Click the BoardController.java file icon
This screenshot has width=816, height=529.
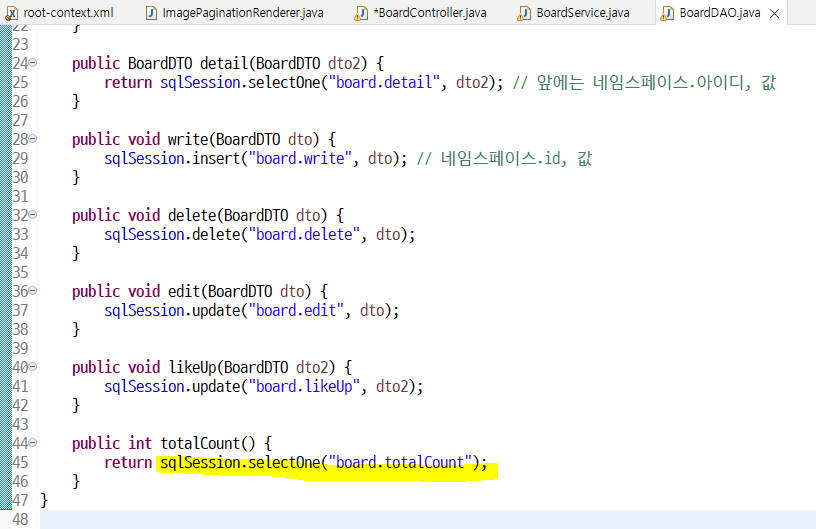[x=361, y=13]
